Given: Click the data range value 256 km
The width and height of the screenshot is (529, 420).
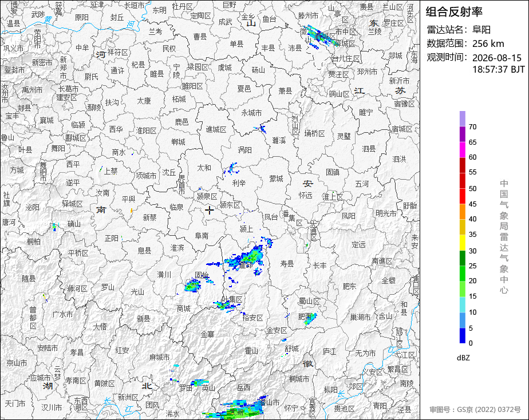Looking at the screenshot, I should point(488,43).
